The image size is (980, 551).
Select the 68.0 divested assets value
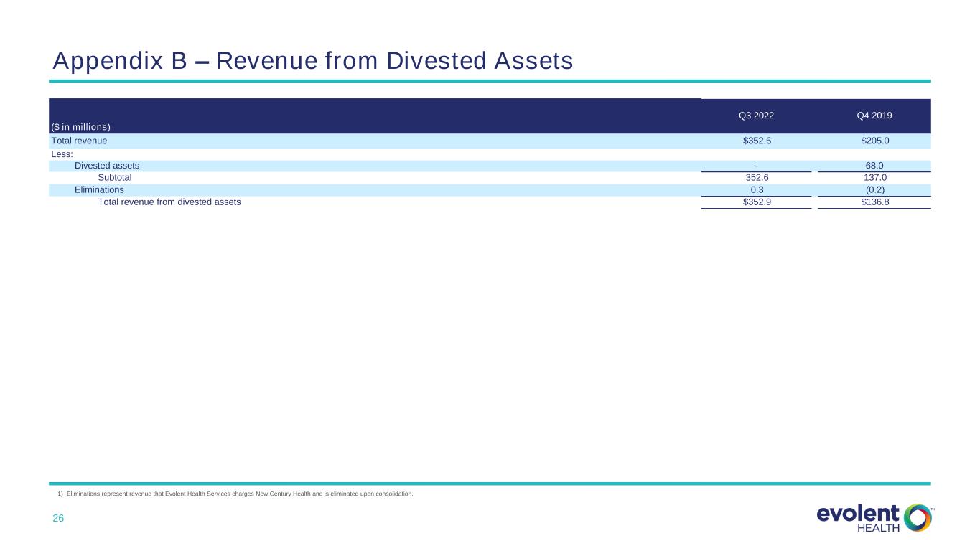(874, 166)
